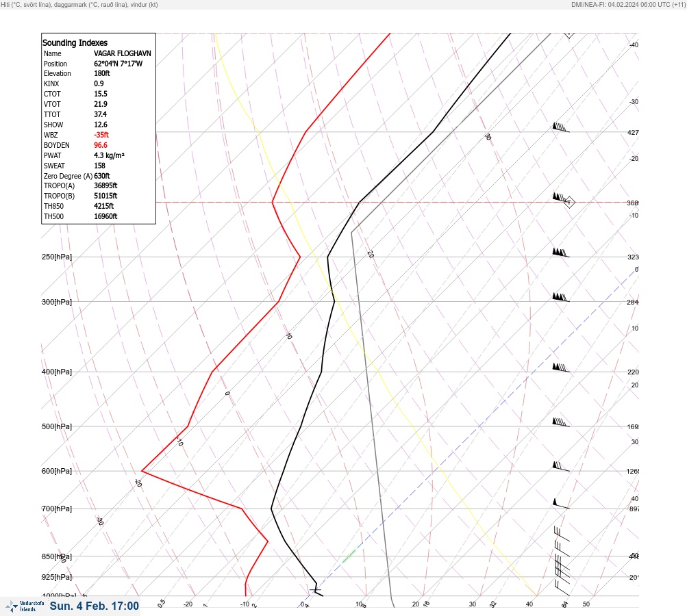Click the 600[hPa] pressure label
This screenshot has height=616, width=687.
[x=57, y=471]
